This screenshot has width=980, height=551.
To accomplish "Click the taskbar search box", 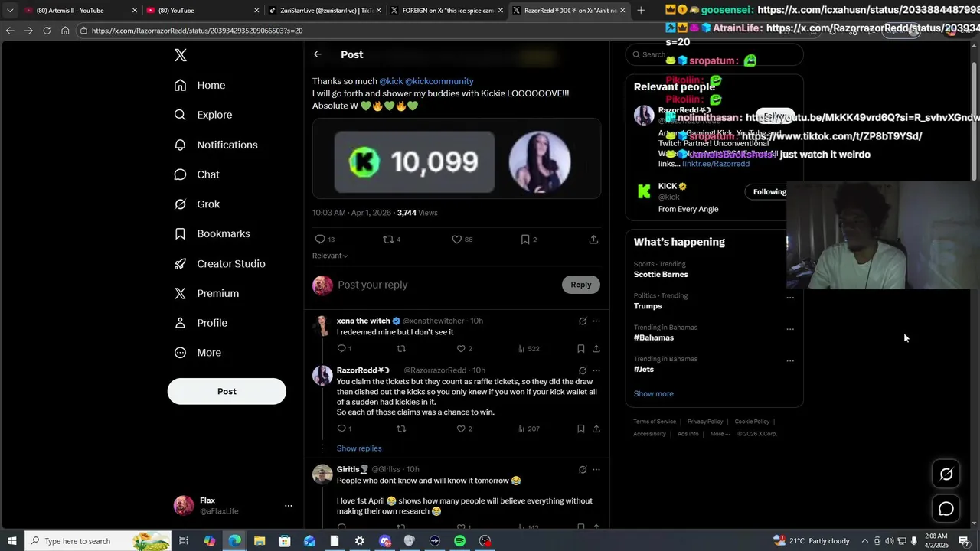I will (x=100, y=541).
